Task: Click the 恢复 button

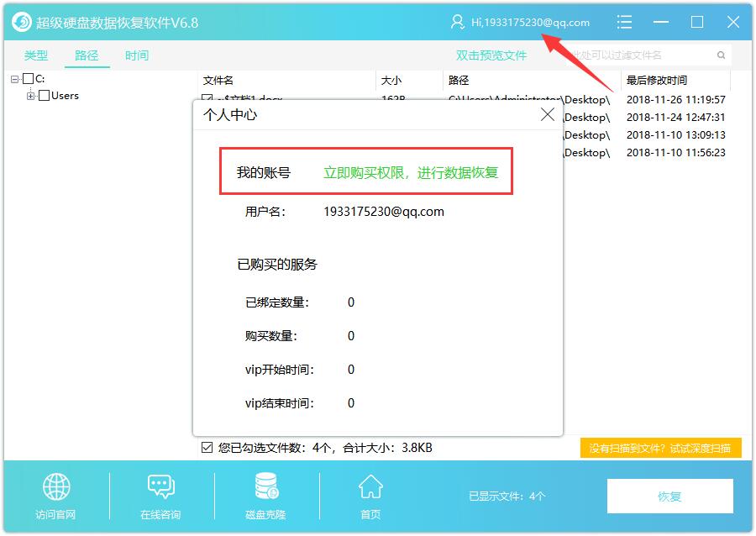Action: pyautogui.click(x=669, y=496)
